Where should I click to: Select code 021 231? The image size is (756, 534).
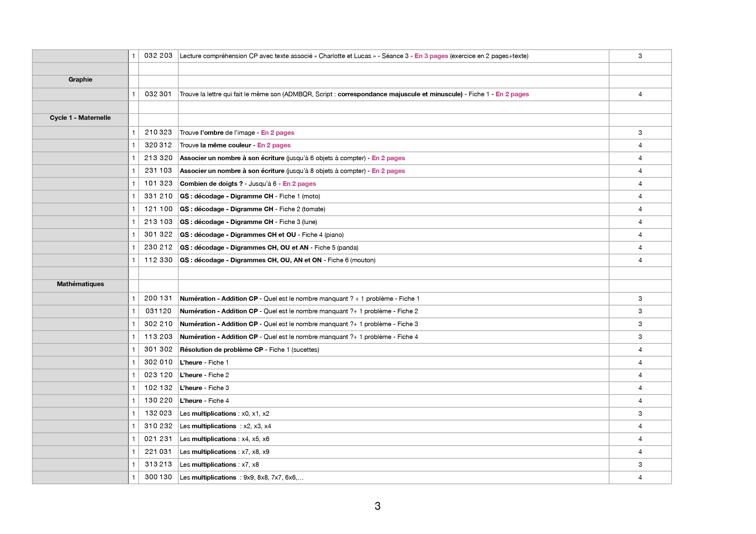click(x=158, y=439)
